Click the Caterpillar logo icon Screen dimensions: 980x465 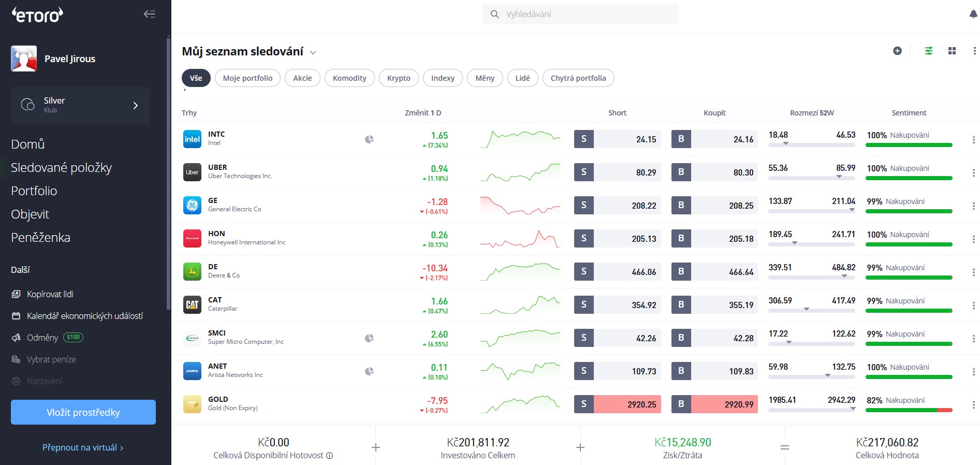pos(193,305)
